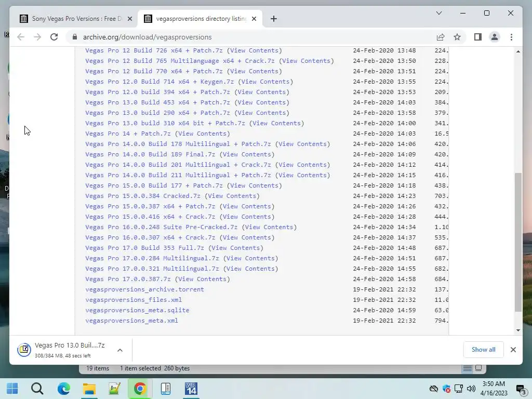
Task: Click the browser back arrow
Action: pos(21,37)
